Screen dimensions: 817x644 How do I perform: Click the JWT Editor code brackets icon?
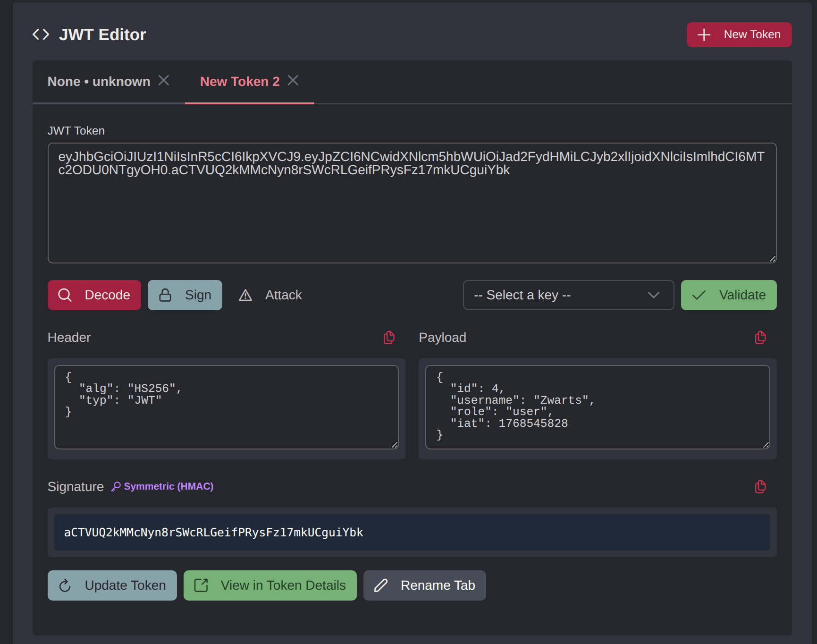41,34
